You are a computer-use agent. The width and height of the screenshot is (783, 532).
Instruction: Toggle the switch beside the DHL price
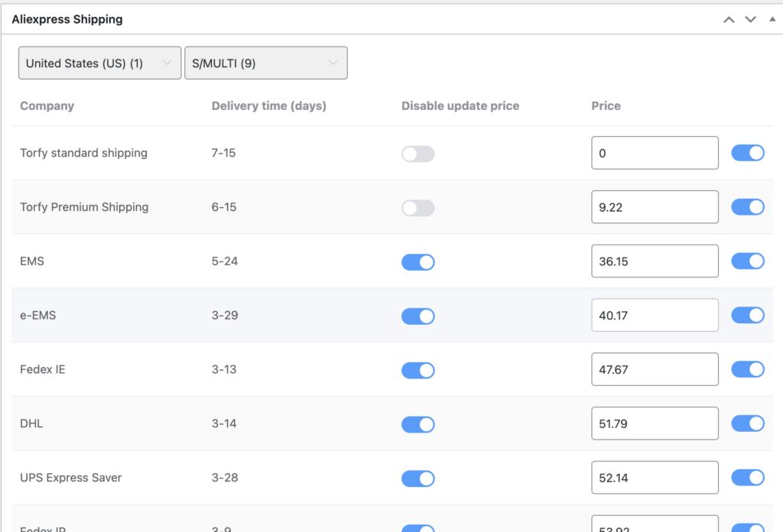click(x=748, y=423)
